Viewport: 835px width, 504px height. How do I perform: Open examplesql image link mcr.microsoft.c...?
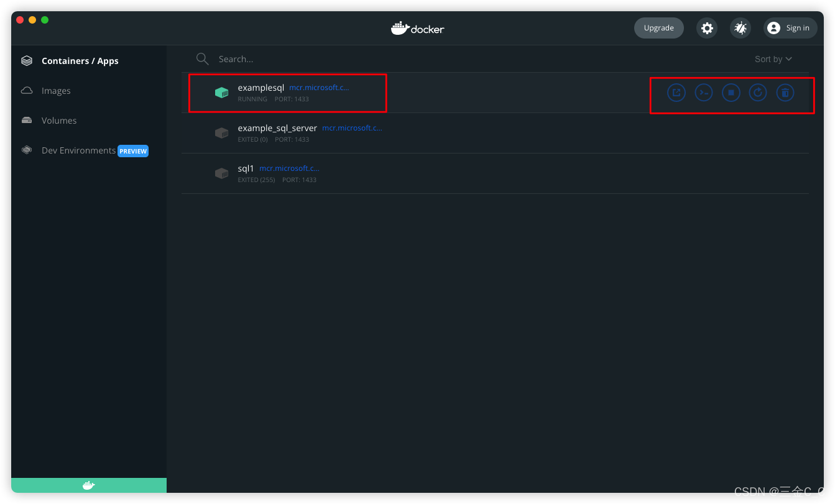319,88
